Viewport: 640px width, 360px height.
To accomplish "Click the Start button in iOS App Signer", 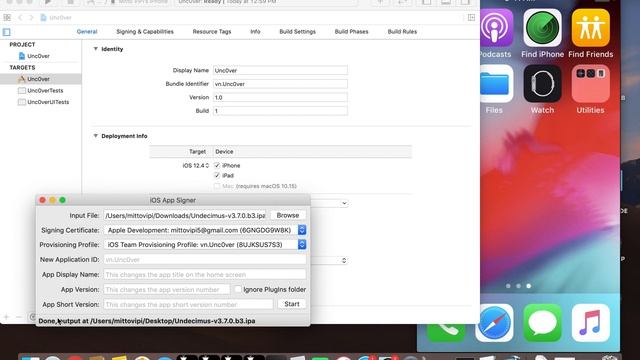I will point(292,304).
